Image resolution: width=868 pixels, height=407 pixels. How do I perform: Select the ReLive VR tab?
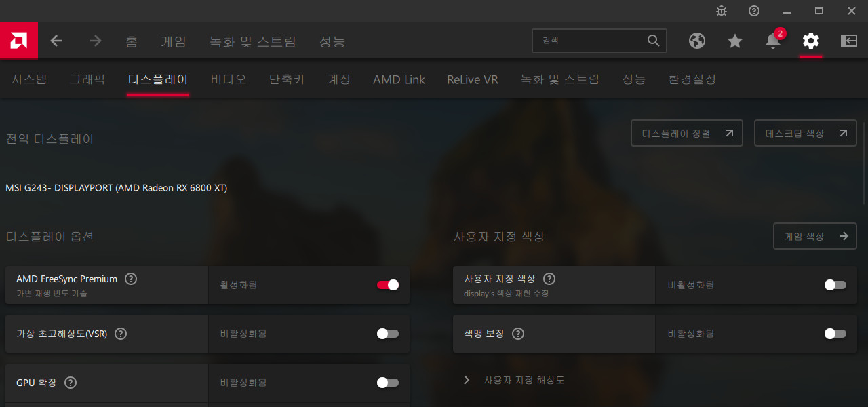(x=473, y=79)
